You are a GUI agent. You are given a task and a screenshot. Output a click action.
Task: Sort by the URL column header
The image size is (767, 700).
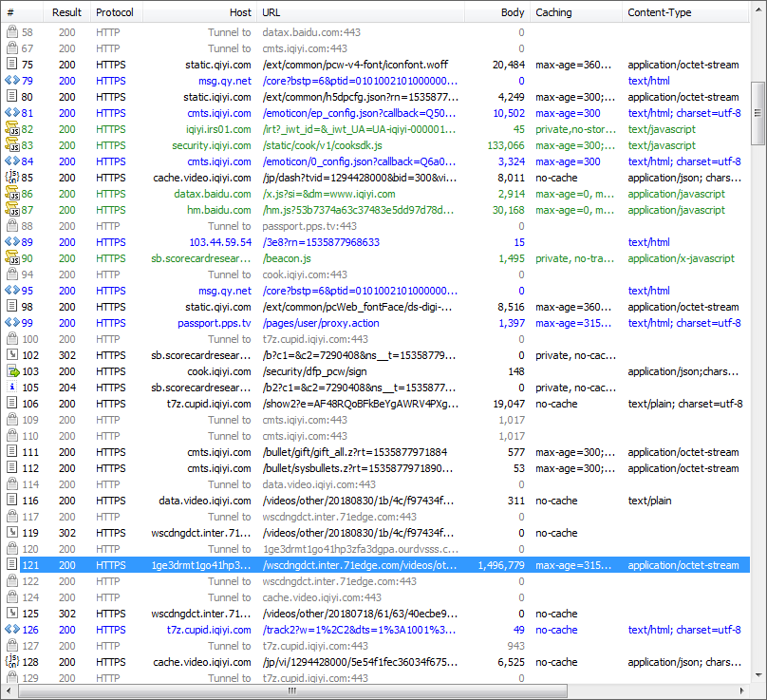coord(361,12)
